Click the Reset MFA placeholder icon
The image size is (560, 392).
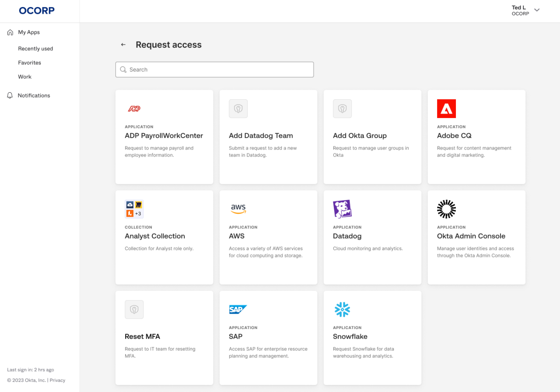click(134, 310)
